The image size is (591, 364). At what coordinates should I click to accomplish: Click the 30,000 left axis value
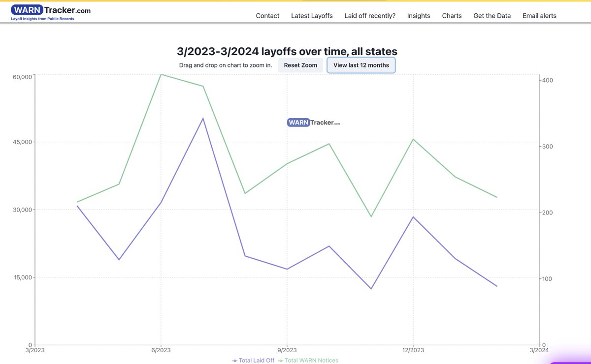22,210
